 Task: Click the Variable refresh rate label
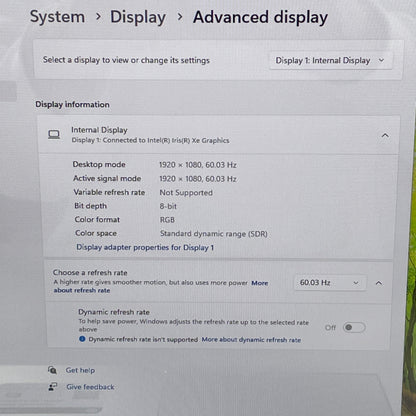(x=109, y=192)
